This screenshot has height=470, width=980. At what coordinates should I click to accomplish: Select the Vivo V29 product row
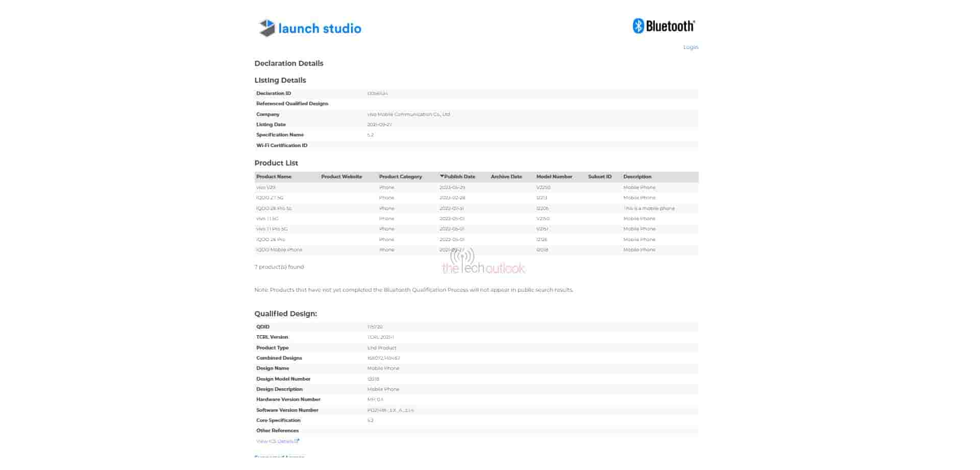click(265, 187)
